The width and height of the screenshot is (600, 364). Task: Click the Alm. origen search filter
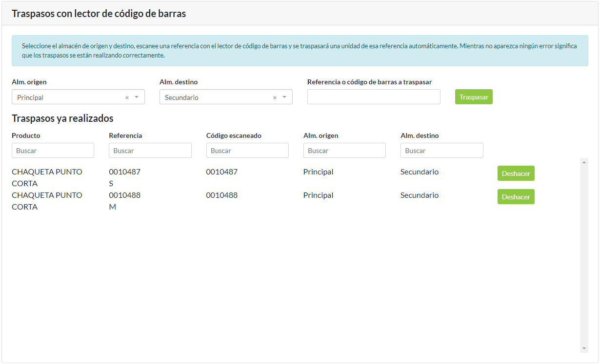344,151
